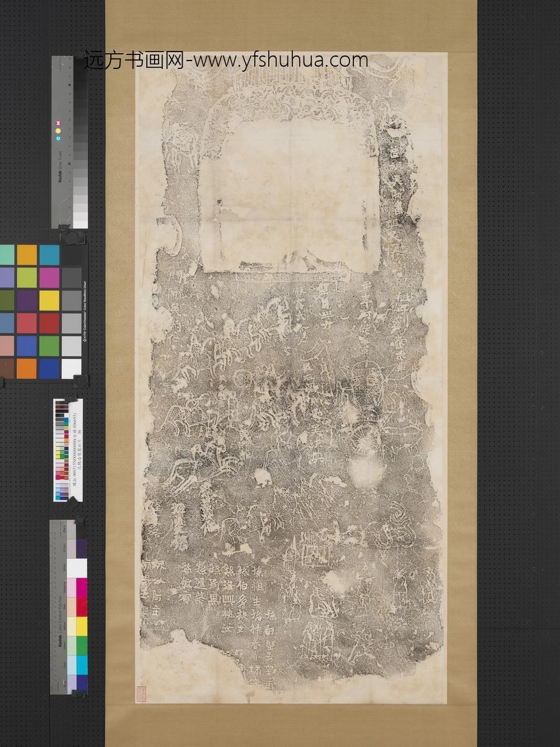Pick green on Kodak Color Control Patches
The height and width of the screenshot is (747, 560).
click(x=81, y=646)
